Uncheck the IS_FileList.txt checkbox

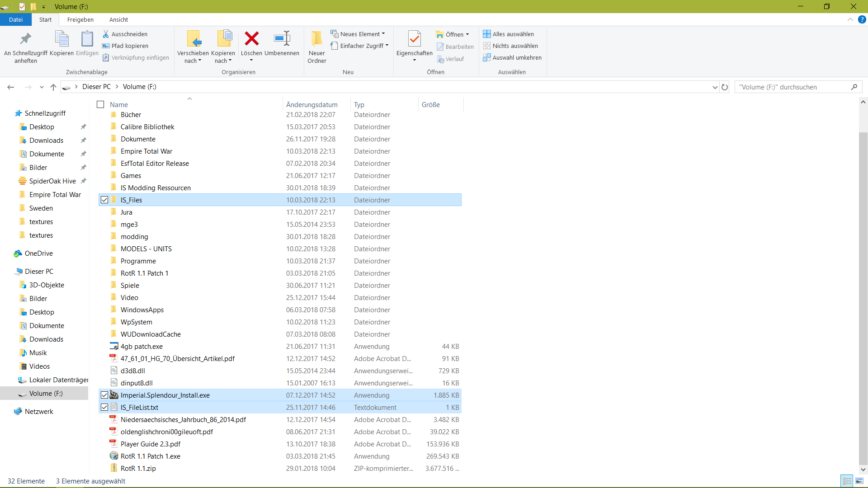[x=104, y=407]
